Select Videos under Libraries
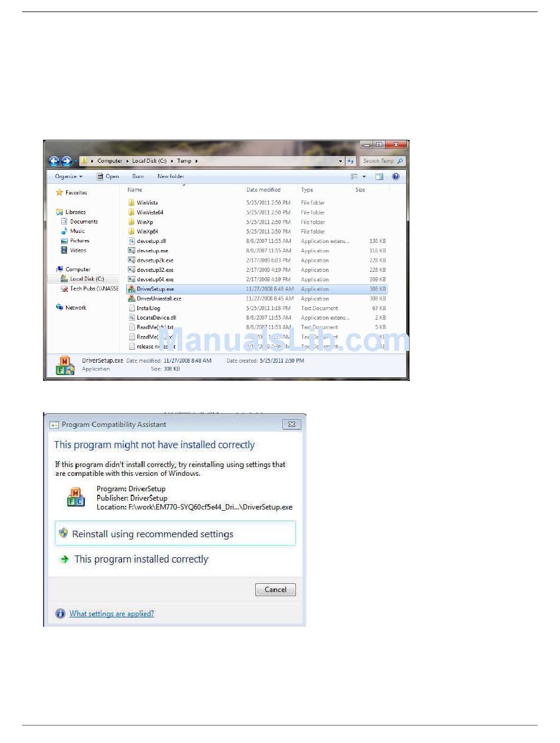 [74, 250]
